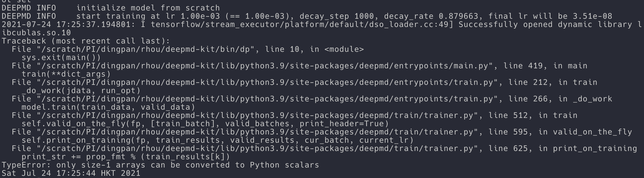Screen dimensions: 644x178
Task: Click trainer.py path at line 625
Action: pos(257,149)
